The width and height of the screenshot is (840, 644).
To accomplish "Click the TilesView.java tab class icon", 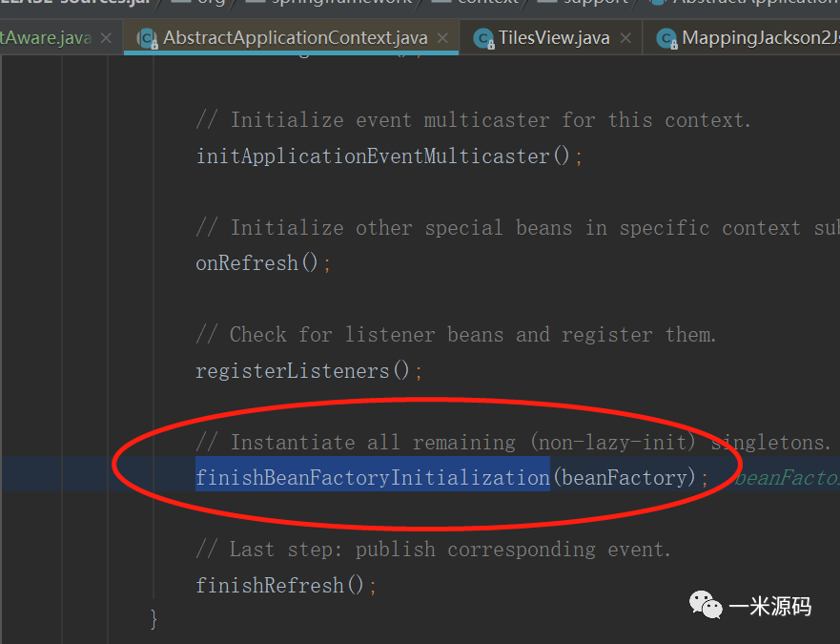I will 482,39.
